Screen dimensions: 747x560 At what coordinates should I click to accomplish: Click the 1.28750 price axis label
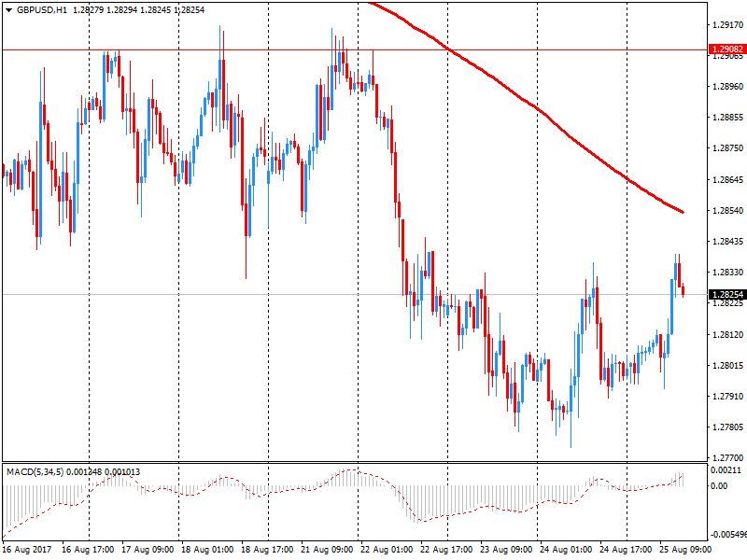(x=727, y=148)
